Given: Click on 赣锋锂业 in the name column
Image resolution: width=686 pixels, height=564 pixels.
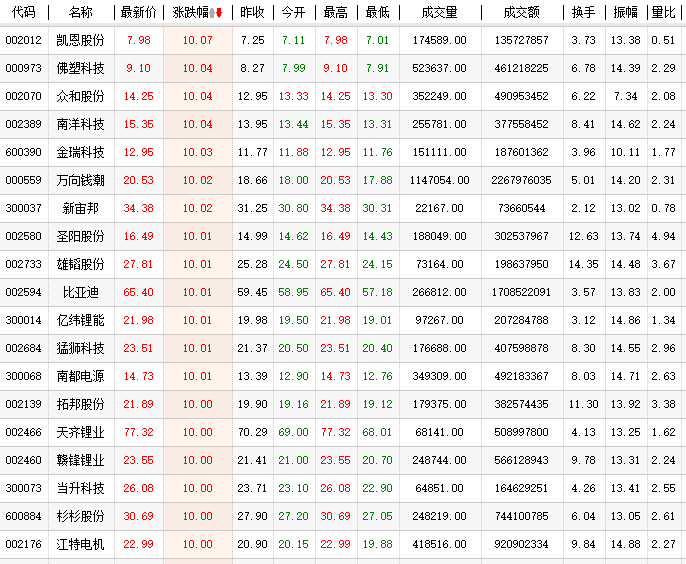Looking at the screenshot, I should coord(81,460).
